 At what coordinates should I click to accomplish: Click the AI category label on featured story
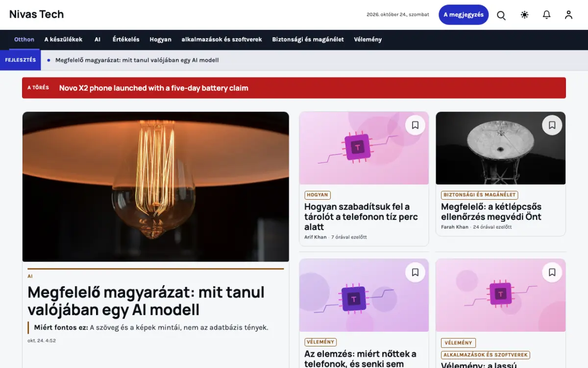30,276
